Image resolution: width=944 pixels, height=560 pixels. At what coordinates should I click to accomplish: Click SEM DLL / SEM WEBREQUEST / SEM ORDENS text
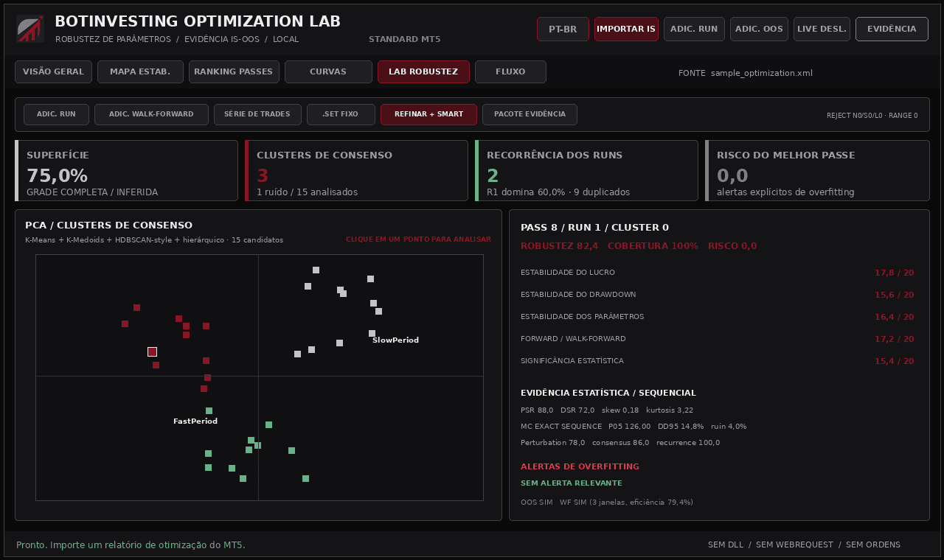coord(804,545)
